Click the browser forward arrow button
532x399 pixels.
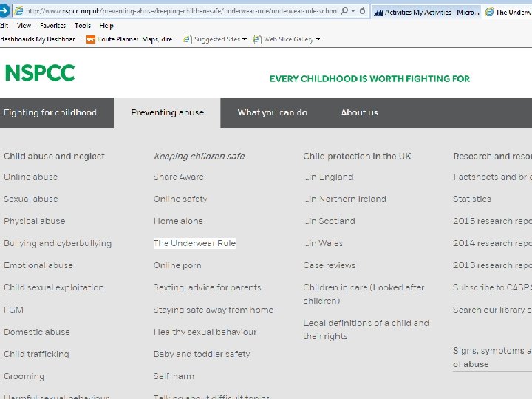pos(4,11)
